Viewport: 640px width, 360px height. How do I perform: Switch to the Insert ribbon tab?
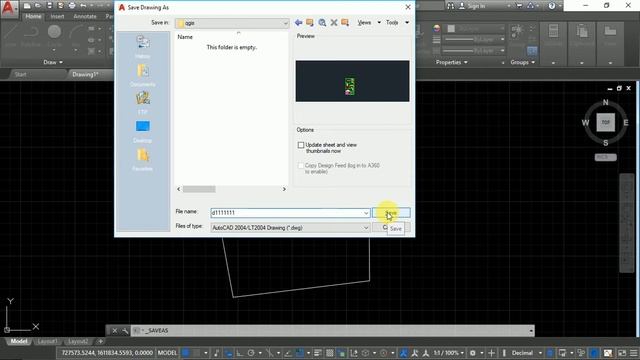tap(57, 16)
